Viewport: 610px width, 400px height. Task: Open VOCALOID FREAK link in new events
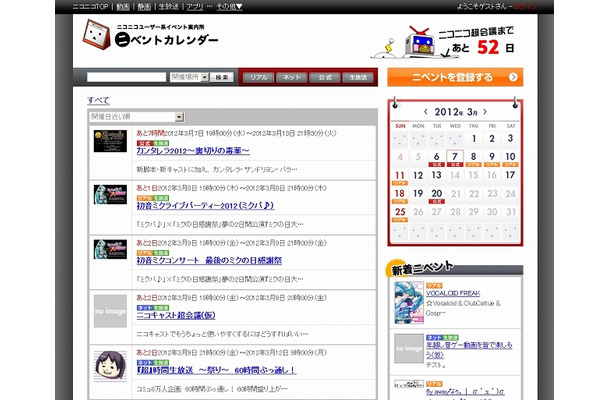(453, 293)
